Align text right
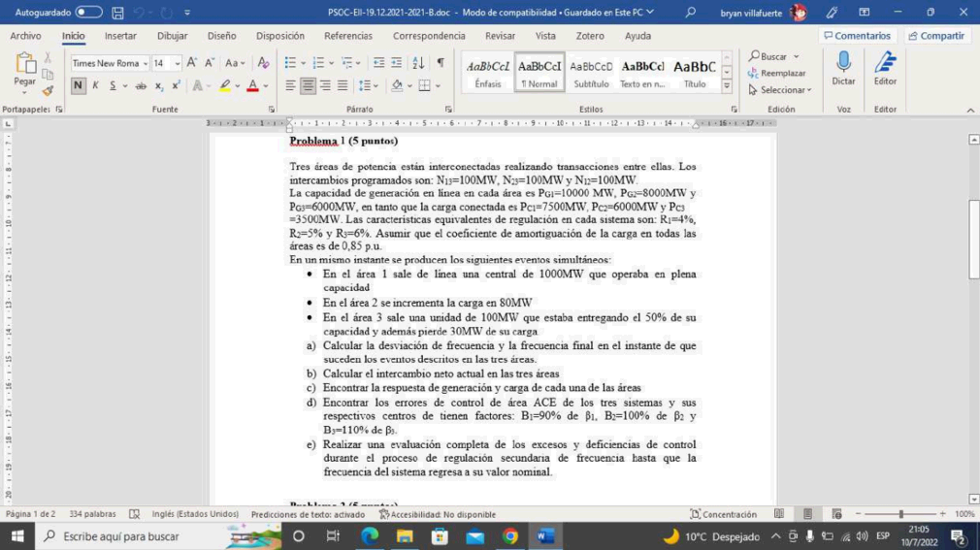 click(x=325, y=85)
